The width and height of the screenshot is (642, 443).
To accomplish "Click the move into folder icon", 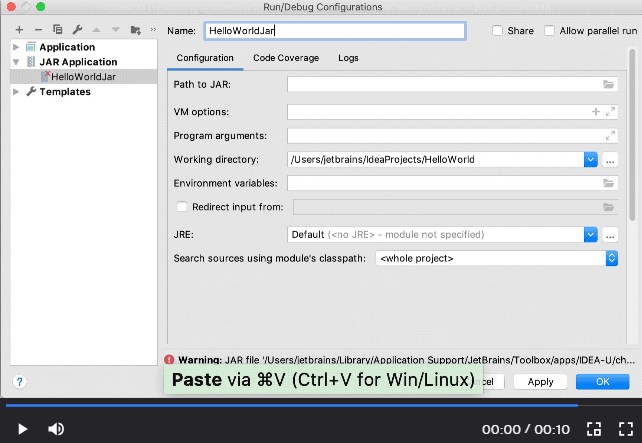I will (136, 30).
